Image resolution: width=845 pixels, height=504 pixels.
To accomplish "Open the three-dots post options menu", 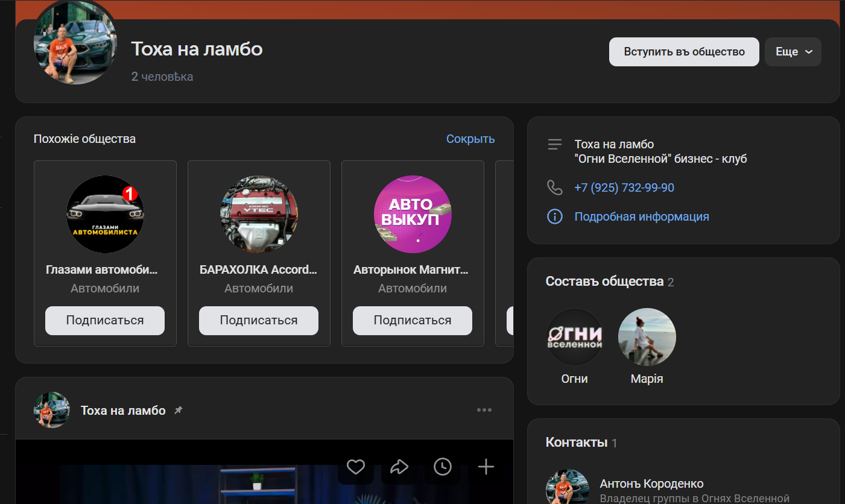I will [484, 411].
